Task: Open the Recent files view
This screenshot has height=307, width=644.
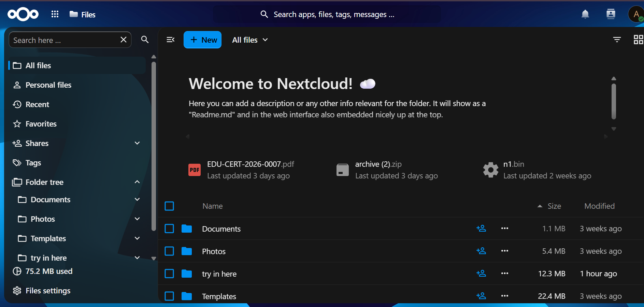Action: click(x=77, y=104)
